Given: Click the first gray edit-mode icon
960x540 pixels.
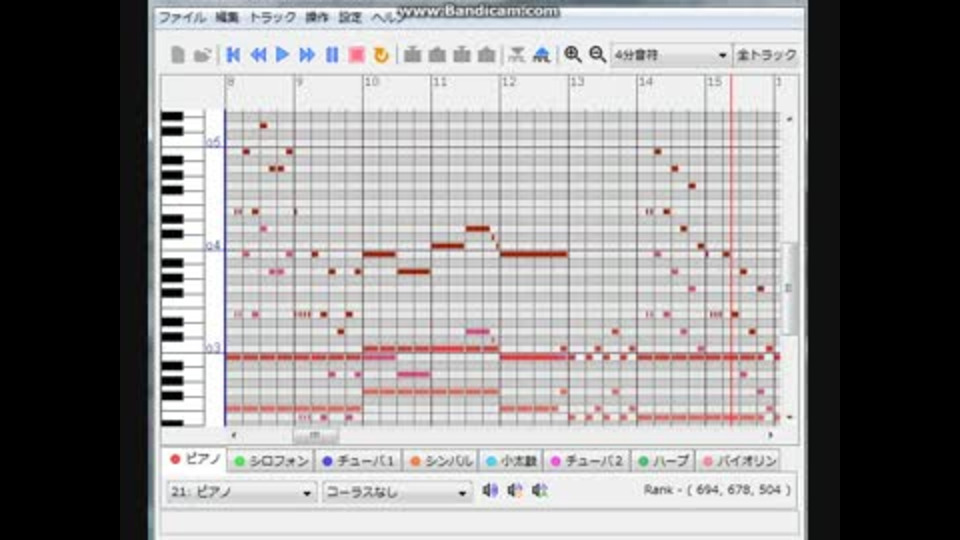Looking at the screenshot, I should [413, 55].
